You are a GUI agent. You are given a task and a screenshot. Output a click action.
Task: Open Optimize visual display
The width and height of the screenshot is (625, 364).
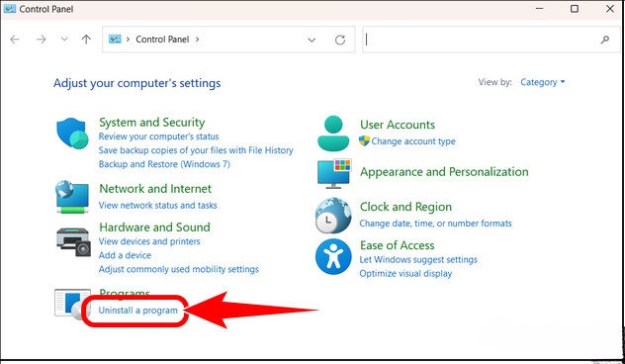pyautogui.click(x=405, y=274)
